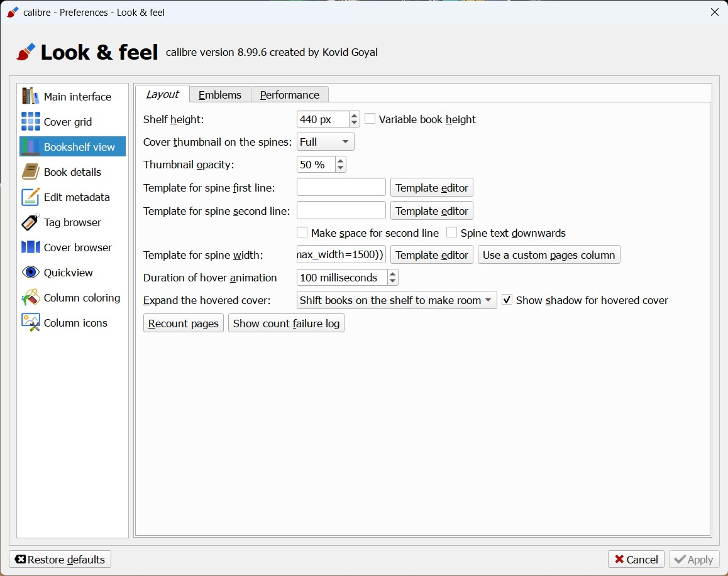Click the hover animation duration field
The image size is (728, 576).
[342, 278]
